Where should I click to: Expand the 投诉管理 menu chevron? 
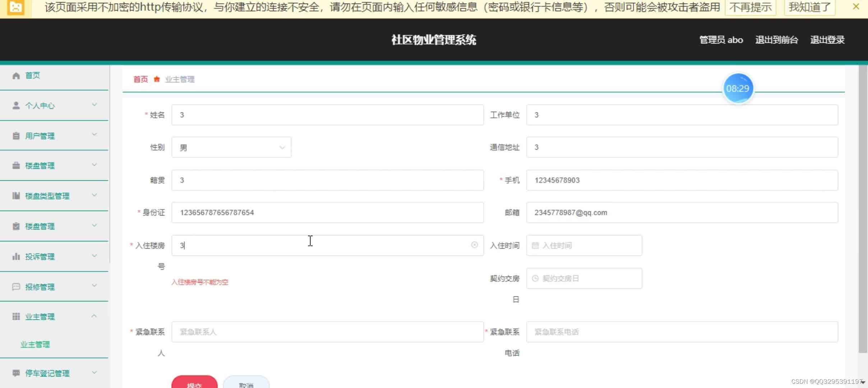point(94,256)
